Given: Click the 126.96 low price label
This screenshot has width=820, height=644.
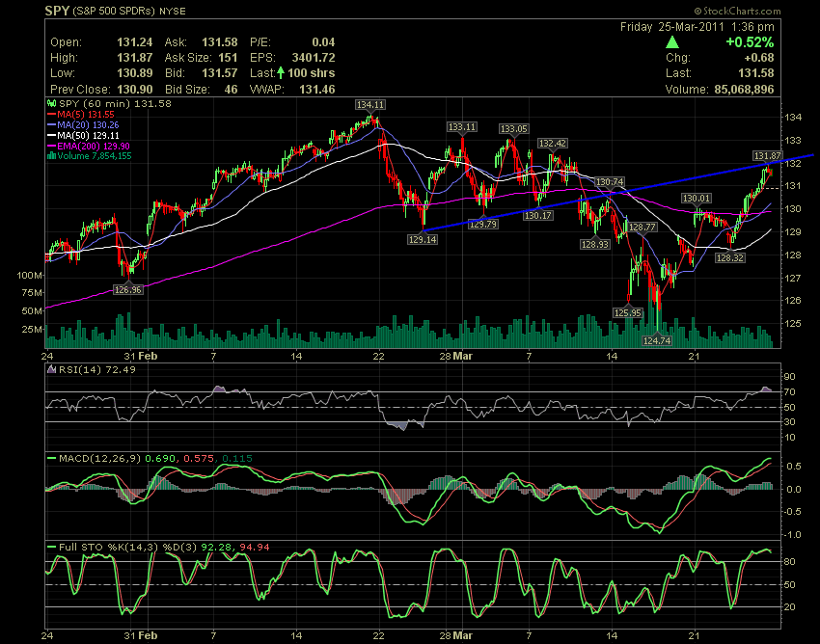Looking at the screenshot, I should pyautogui.click(x=128, y=289).
